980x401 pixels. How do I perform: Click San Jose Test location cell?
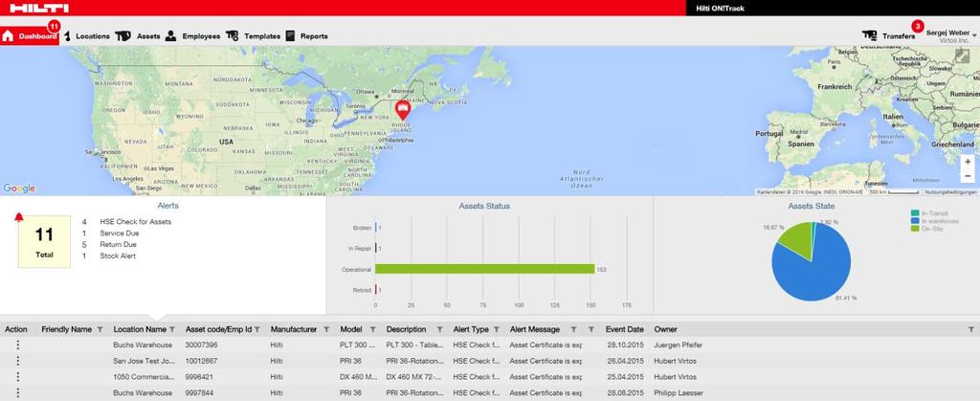point(143,361)
